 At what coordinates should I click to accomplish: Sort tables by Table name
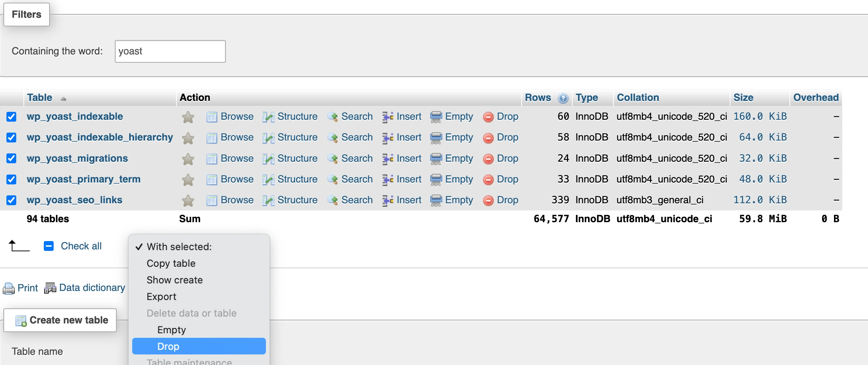click(40, 97)
